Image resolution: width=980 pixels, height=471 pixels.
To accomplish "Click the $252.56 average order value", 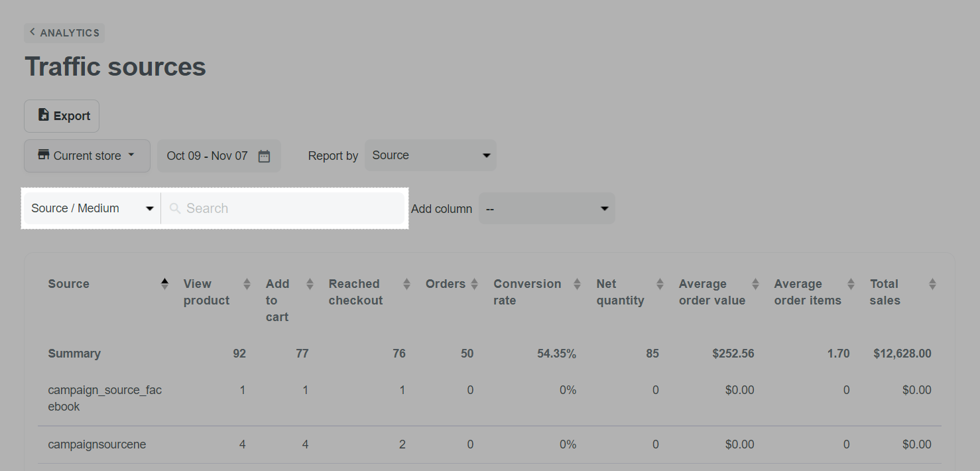I will 733,354.
